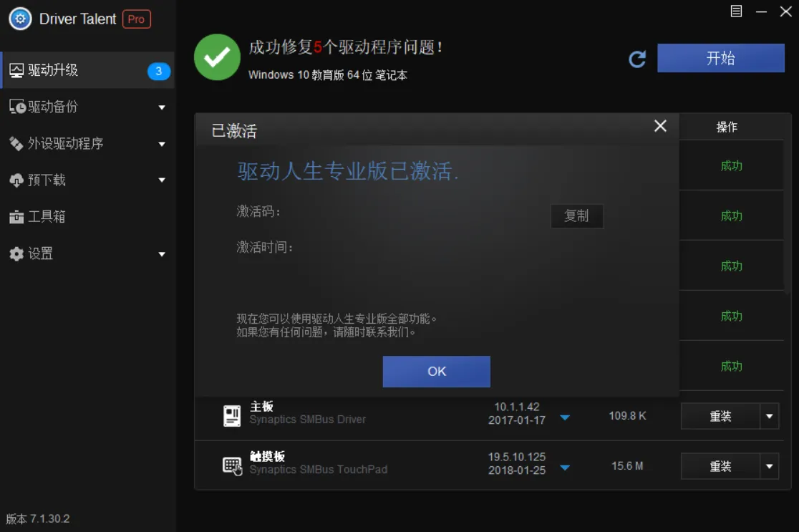
Task: Click the 激活时间 label in dialog
Action: click(265, 247)
